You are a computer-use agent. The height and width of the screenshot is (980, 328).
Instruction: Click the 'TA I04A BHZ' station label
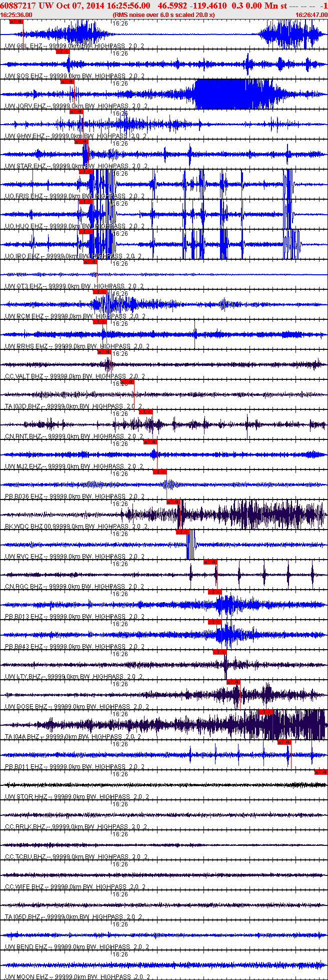tap(23, 737)
